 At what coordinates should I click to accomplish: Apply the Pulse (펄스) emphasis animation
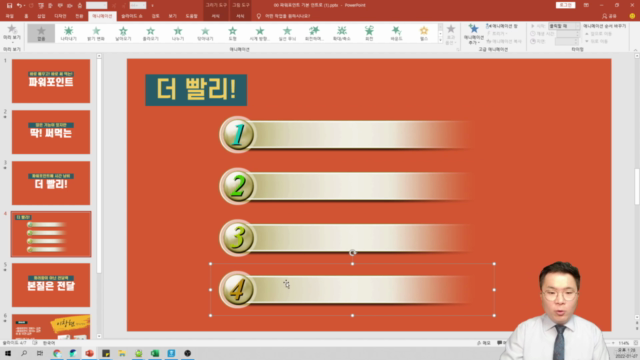424,33
